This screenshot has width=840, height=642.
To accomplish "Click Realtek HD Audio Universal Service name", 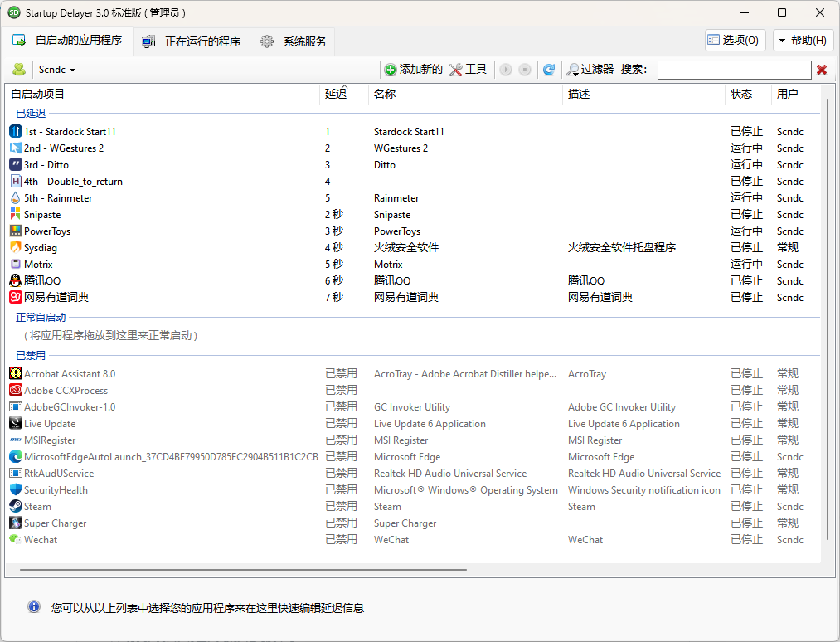I will click(450, 473).
